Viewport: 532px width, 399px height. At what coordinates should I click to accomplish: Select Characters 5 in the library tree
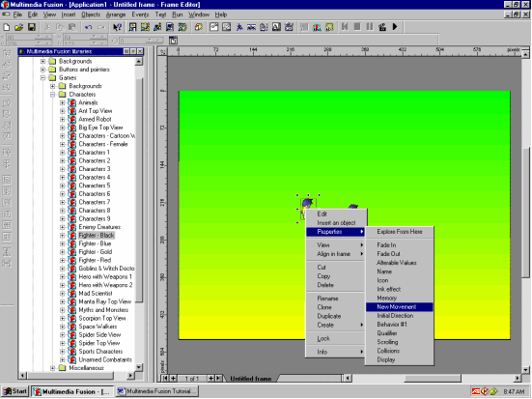pos(95,185)
